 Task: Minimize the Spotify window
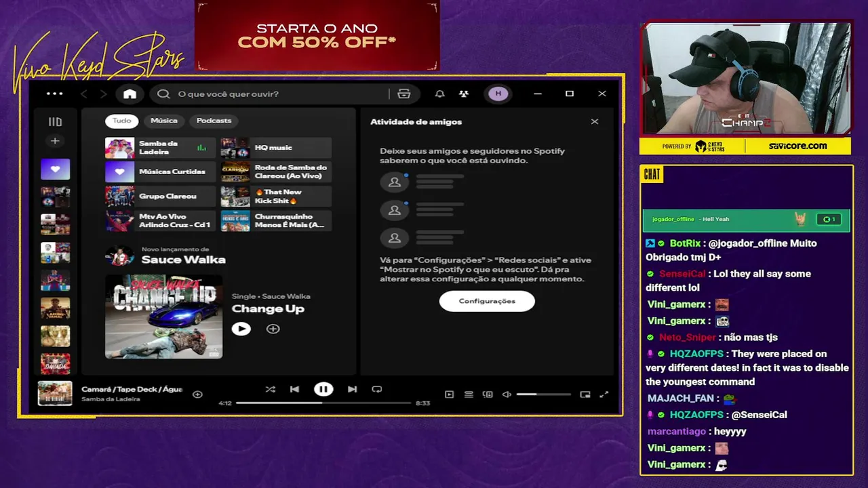click(538, 94)
